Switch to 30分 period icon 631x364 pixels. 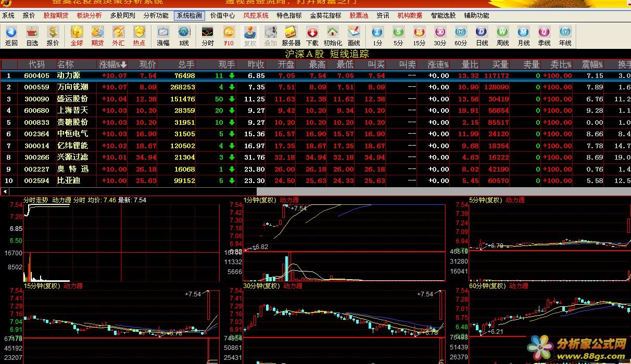click(x=440, y=36)
